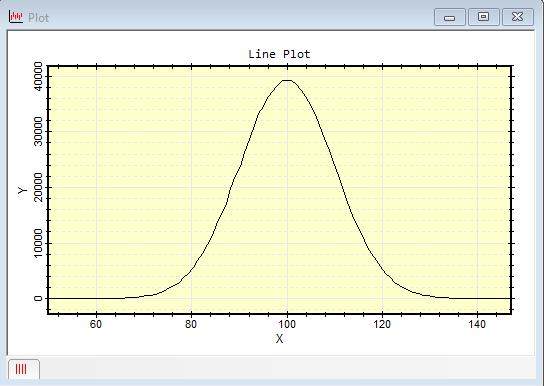Screen dimensions: 544x386
Task: Click the 'Plot' window title text
Action: coord(39,18)
